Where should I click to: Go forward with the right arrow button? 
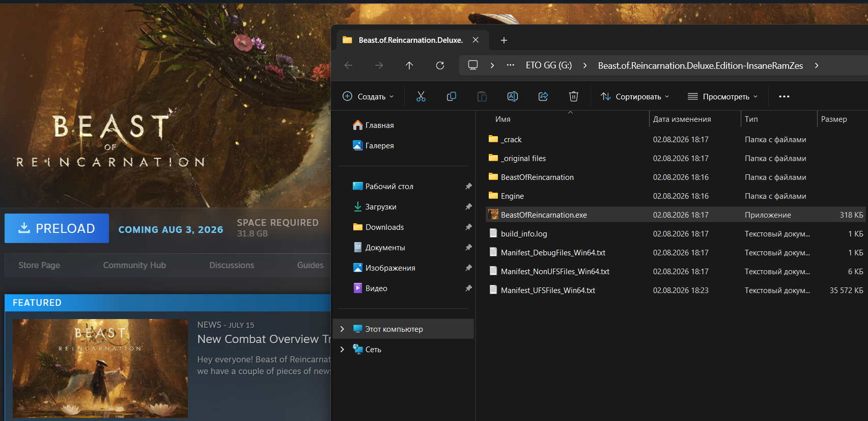pyautogui.click(x=379, y=65)
